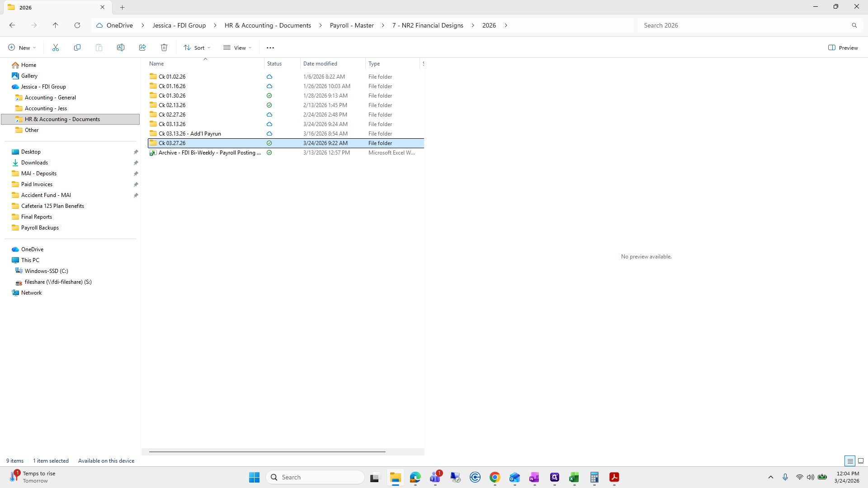The width and height of the screenshot is (868, 488).
Task: Share the selected item from toolbar
Action: pyautogui.click(x=142, y=47)
